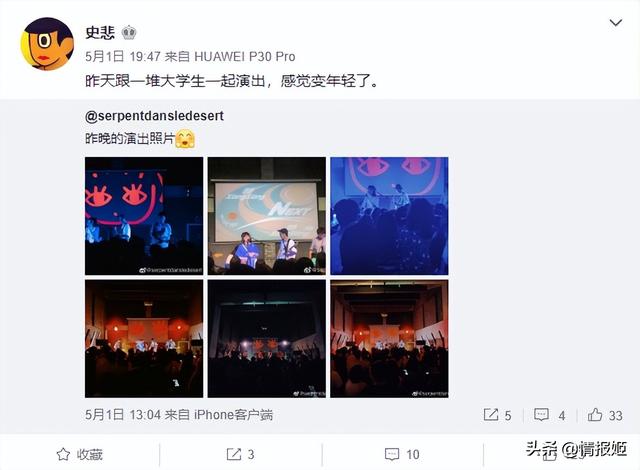View the bottom-left orange hall photo

click(144, 339)
